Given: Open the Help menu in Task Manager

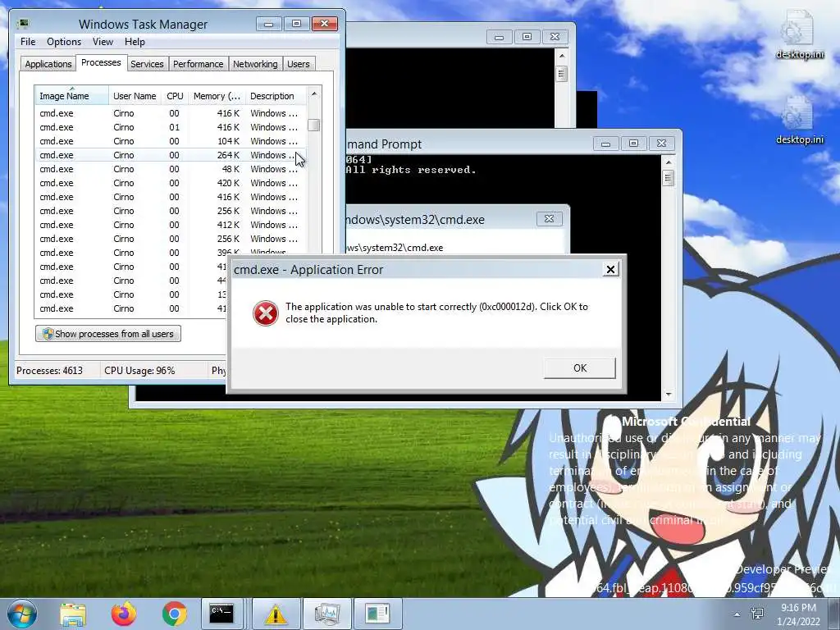Looking at the screenshot, I should click(135, 42).
